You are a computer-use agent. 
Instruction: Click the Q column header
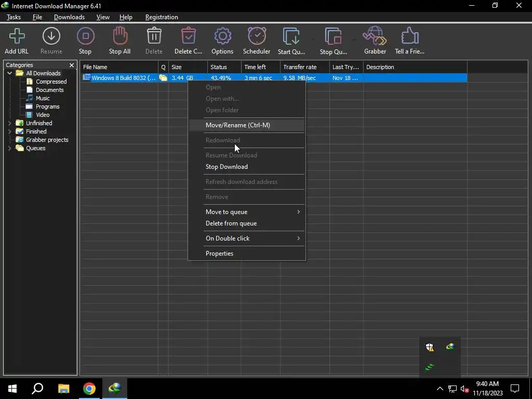(x=163, y=67)
